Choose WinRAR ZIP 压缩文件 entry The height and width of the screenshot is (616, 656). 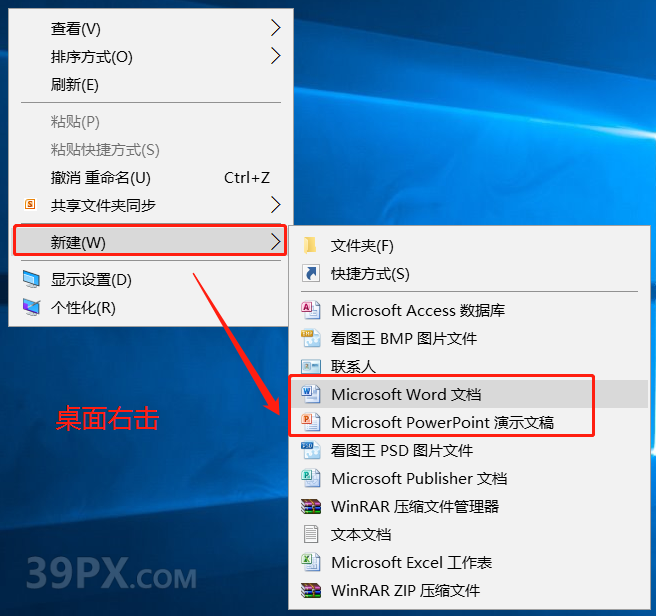click(469, 590)
